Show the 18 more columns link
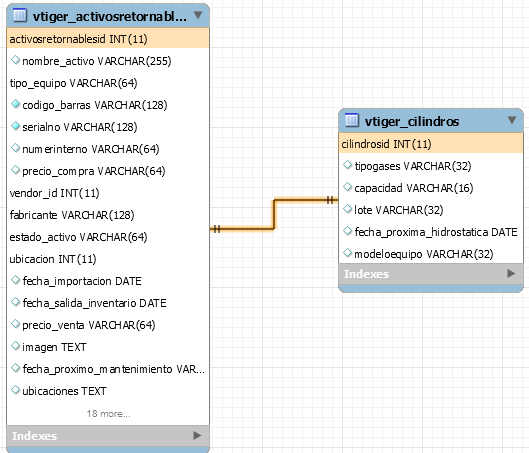This screenshot has height=453, width=529. [108, 414]
